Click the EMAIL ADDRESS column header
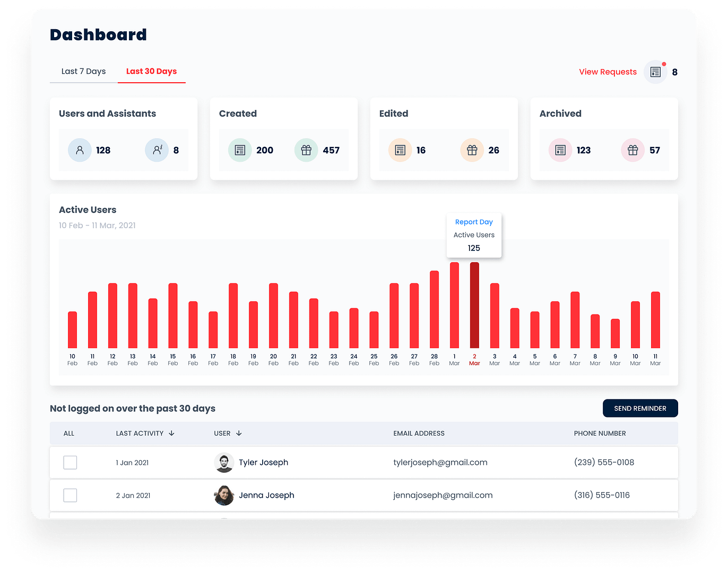This screenshot has height=573, width=728. tap(419, 433)
